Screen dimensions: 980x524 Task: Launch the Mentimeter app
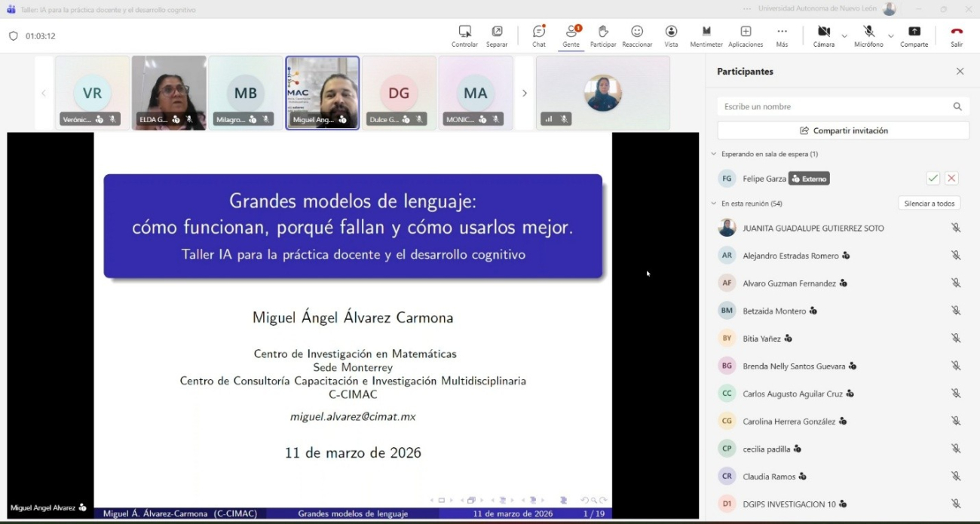coord(706,35)
